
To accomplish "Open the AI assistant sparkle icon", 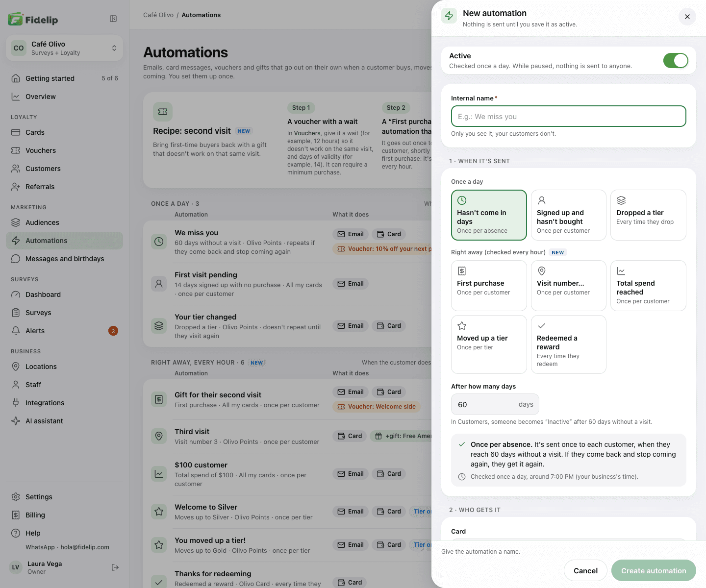I will pyautogui.click(x=16, y=421).
